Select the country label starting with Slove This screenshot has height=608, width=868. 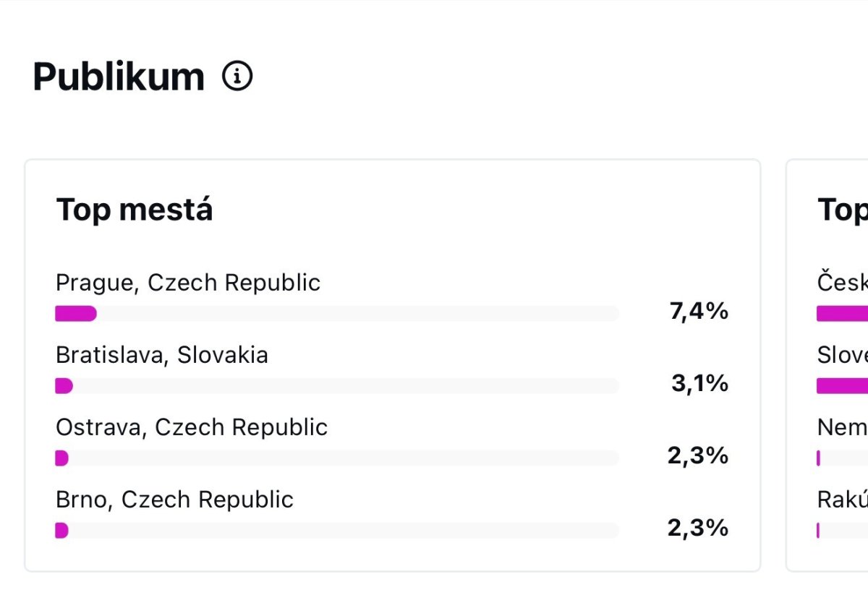(842, 355)
